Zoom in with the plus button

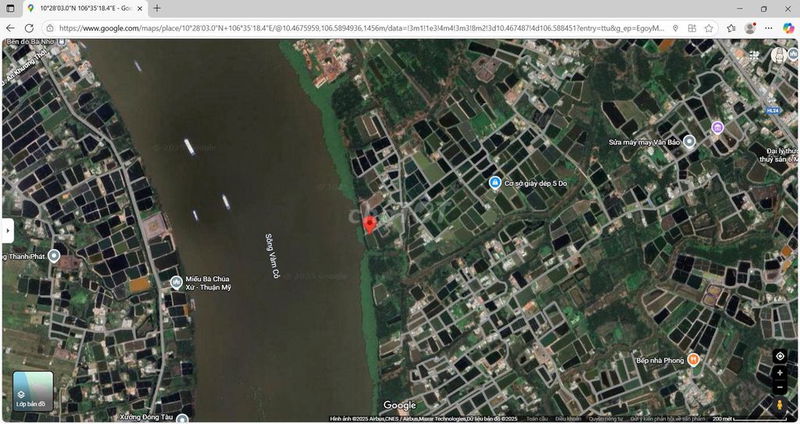coord(780,373)
